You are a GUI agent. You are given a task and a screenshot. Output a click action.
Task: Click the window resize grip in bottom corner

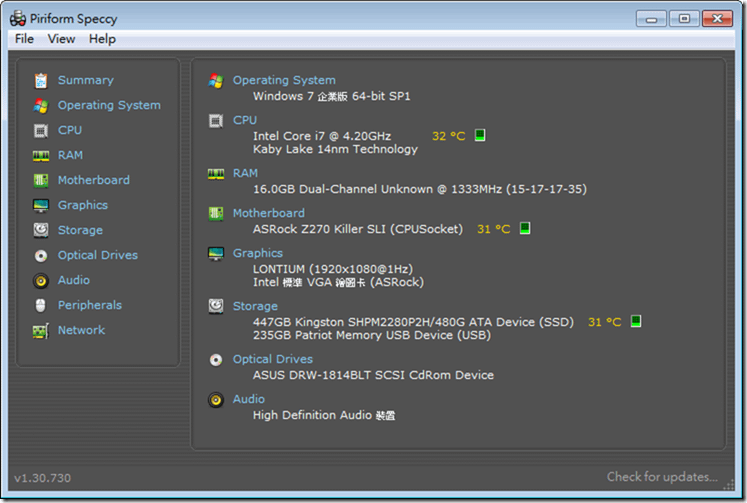point(728,485)
